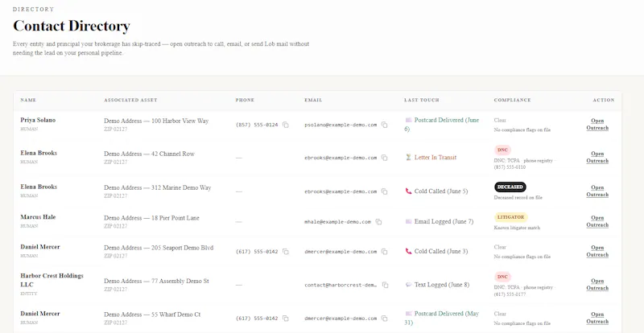Viewport: 644px width, 333px height.
Task: Click Demo Address — 205 Seaport Demo Blvd
Action: click(159, 248)
